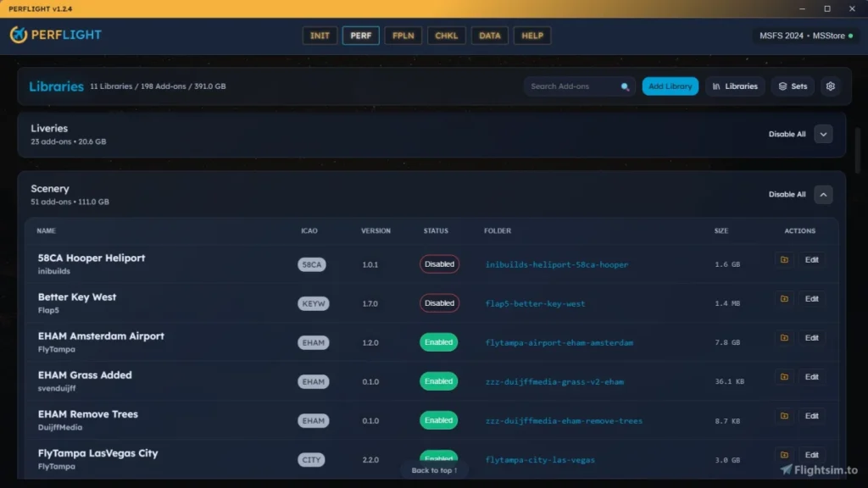The height and width of the screenshot is (488, 868).
Task: Open the flytampa-airport-eham-amsterdam folder link
Action: click(559, 343)
